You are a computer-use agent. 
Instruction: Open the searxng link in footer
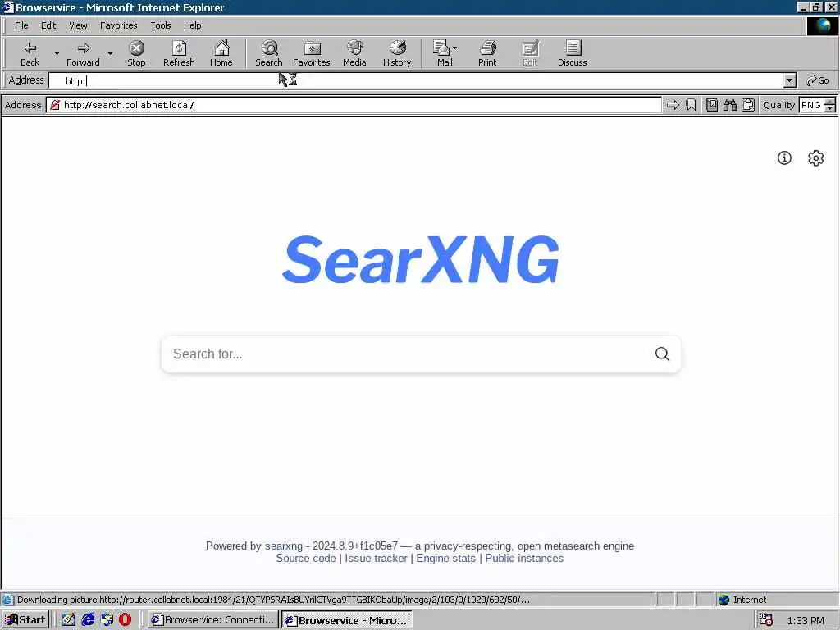coord(283,546)
